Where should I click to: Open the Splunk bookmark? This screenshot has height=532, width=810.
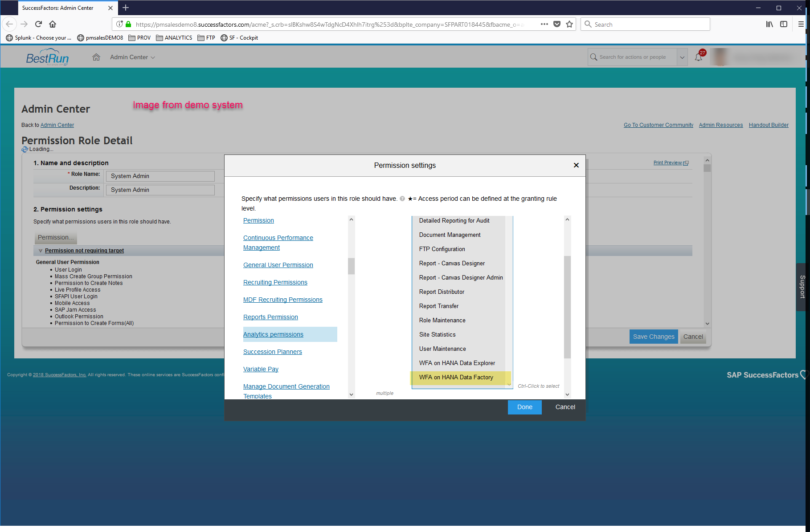(x=39, y=38)
